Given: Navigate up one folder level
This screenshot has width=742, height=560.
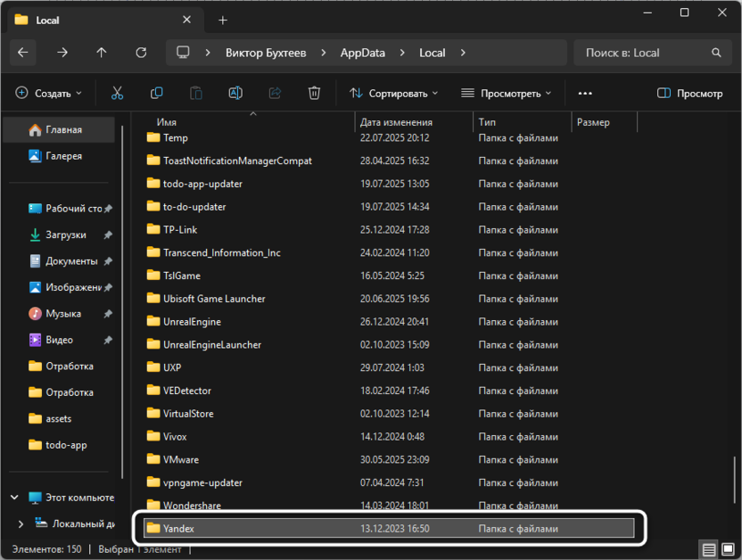Looking at the screenshot, I should pos(102,53).
